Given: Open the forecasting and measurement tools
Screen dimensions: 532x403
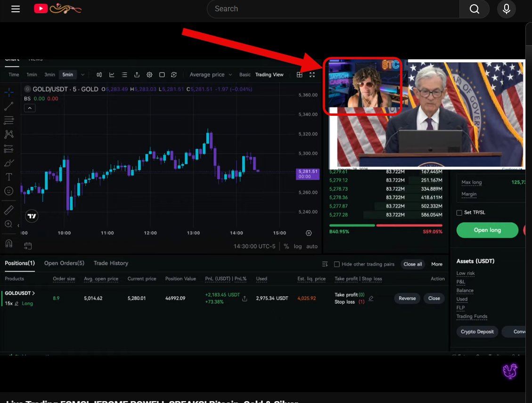Looking at the screenshot, I should 9,148.
